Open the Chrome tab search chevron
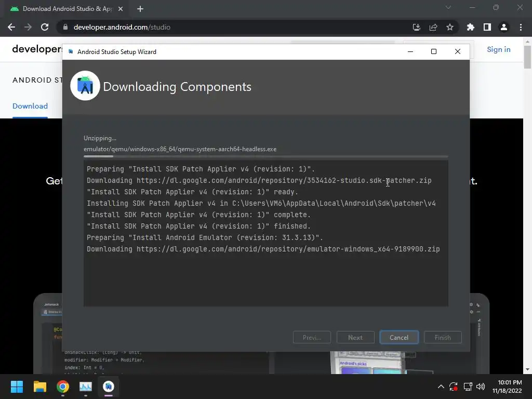This screenshot has height=399, width=532. (448, 7)
